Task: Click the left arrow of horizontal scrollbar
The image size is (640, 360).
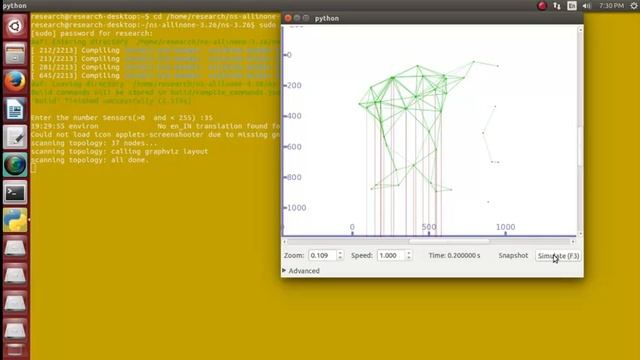Action: point(284,242)
